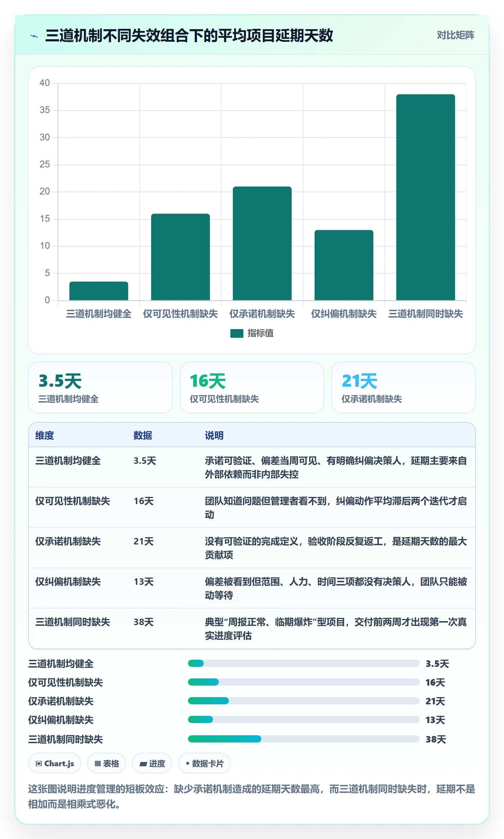Open the 21天 data card
Image resolution: width=504 pixels, height=839 pixels.
[x=404, y=387]
